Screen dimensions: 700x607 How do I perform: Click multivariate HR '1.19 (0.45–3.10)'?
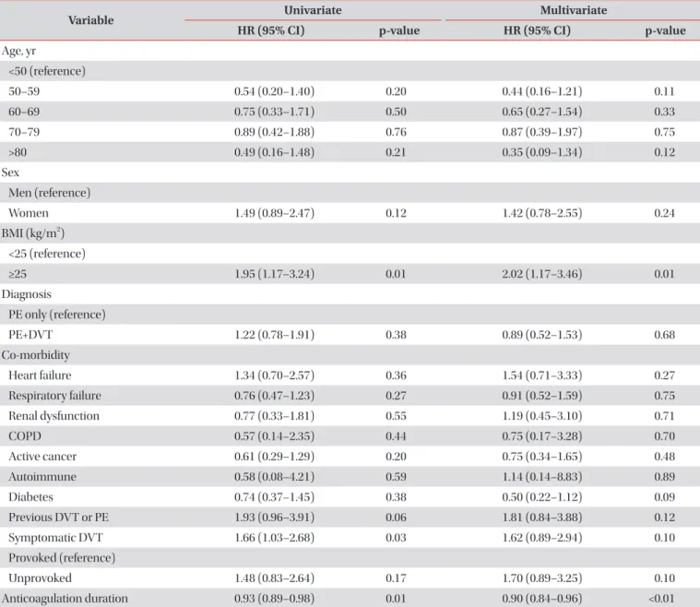point(542,416)
